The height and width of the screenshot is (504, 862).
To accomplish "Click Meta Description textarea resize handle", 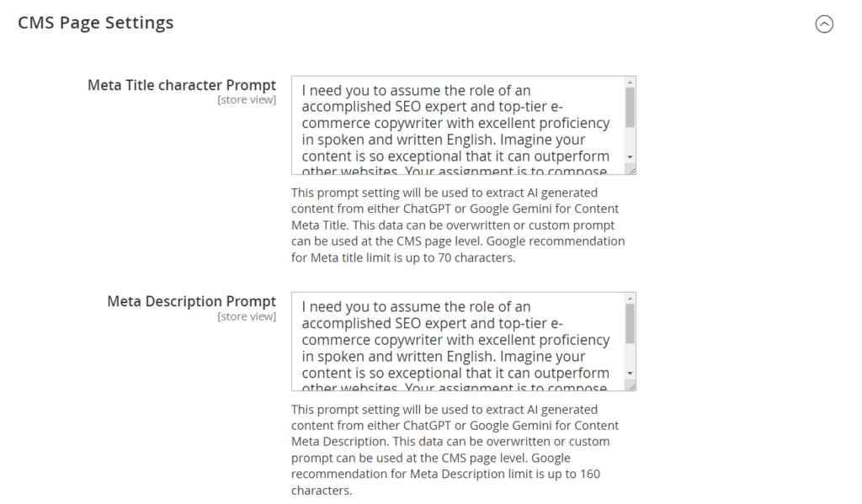I will click(631, 386).
